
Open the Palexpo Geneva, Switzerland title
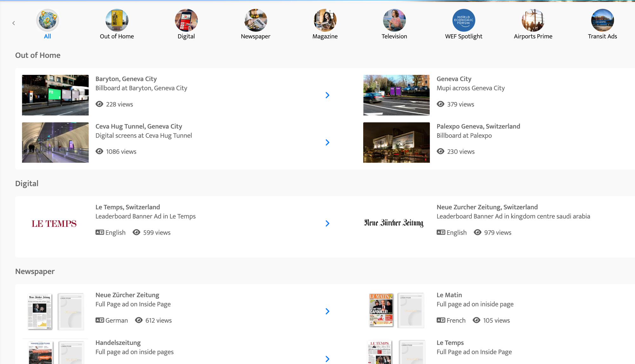click(478, 126)
